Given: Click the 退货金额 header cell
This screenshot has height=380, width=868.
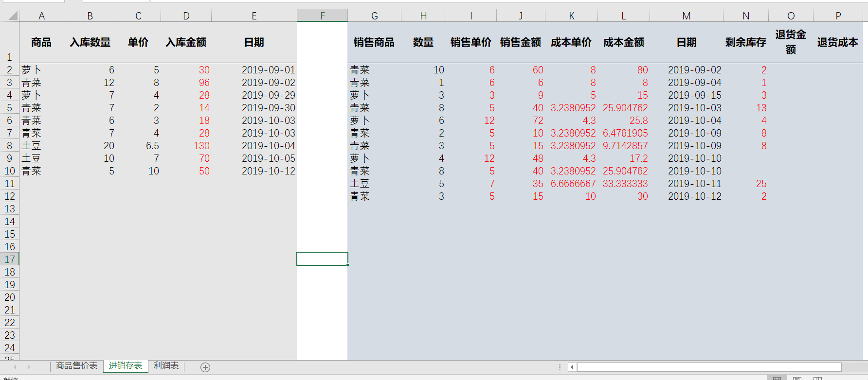Looking at the screenshot, I should [791, 42].
